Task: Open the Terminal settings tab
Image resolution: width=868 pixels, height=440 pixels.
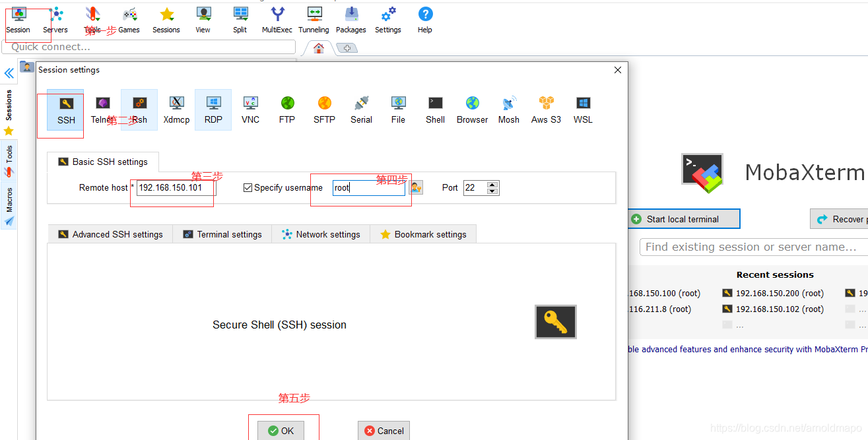Action: (222, 234)
